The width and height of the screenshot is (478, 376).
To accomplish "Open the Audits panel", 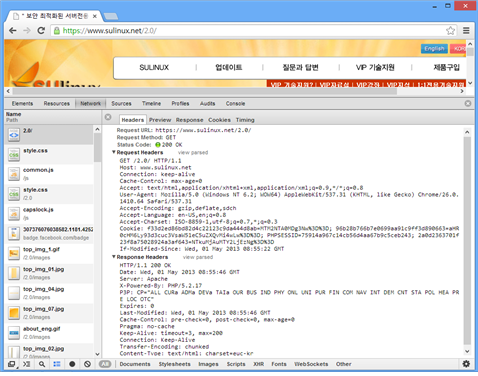I will click(x=207, y=104).
